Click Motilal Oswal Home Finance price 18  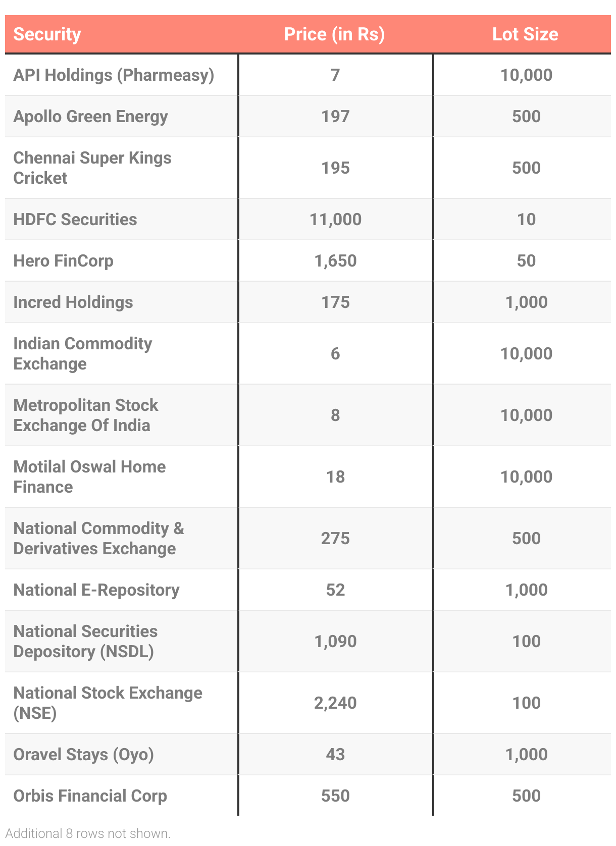click(x=335, y=477)
